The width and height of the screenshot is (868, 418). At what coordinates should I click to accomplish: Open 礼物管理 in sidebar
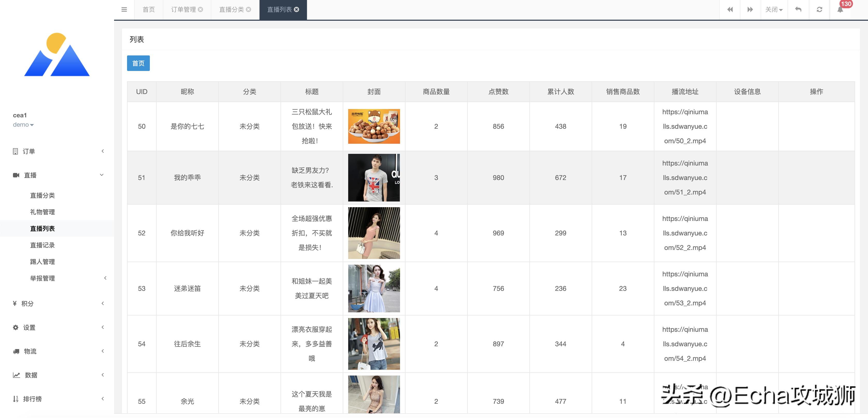pyautogui.click(x=43, y=212)
